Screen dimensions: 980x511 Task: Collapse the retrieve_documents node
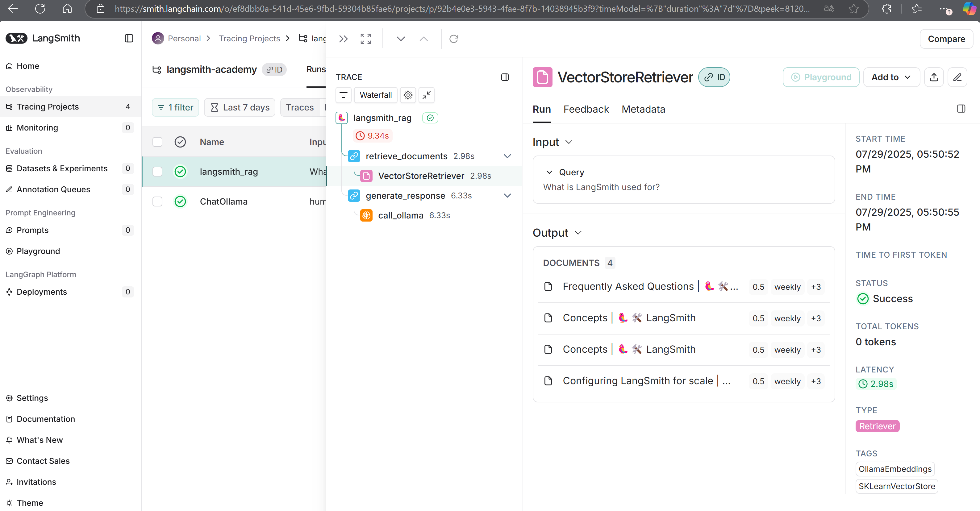point(507,156)
